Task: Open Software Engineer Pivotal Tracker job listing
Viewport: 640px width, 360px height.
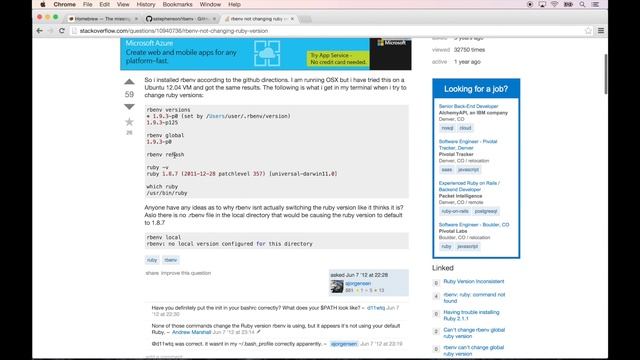Action: click(x=468, y=144)
